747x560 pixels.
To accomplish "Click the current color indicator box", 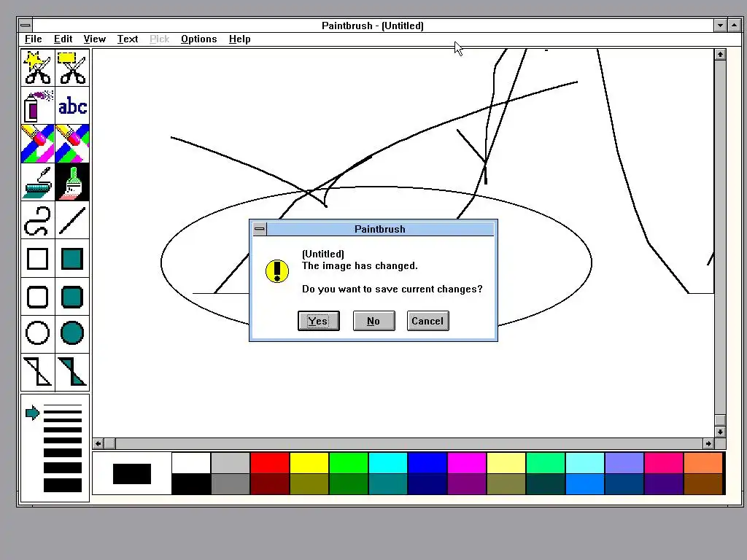I will pos(132,474).
